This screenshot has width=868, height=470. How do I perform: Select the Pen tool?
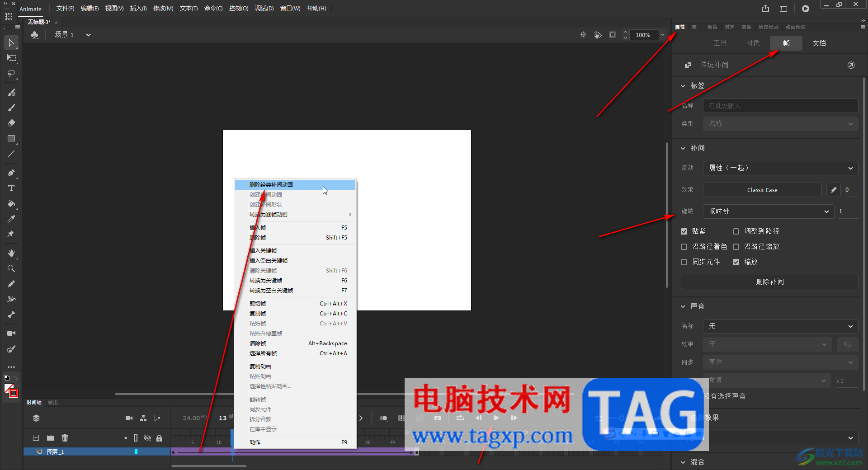(11, 173)
